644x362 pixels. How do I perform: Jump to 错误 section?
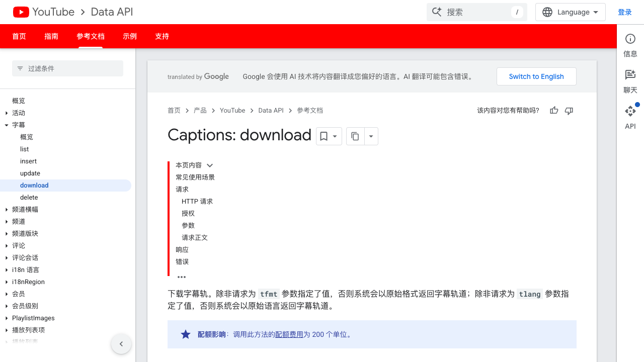(182, 262)
